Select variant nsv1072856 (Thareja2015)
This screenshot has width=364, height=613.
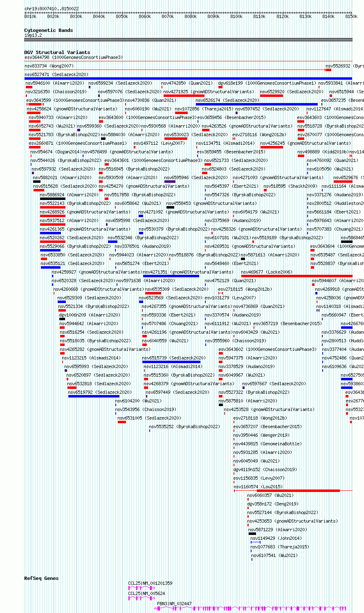coord(204,109)
